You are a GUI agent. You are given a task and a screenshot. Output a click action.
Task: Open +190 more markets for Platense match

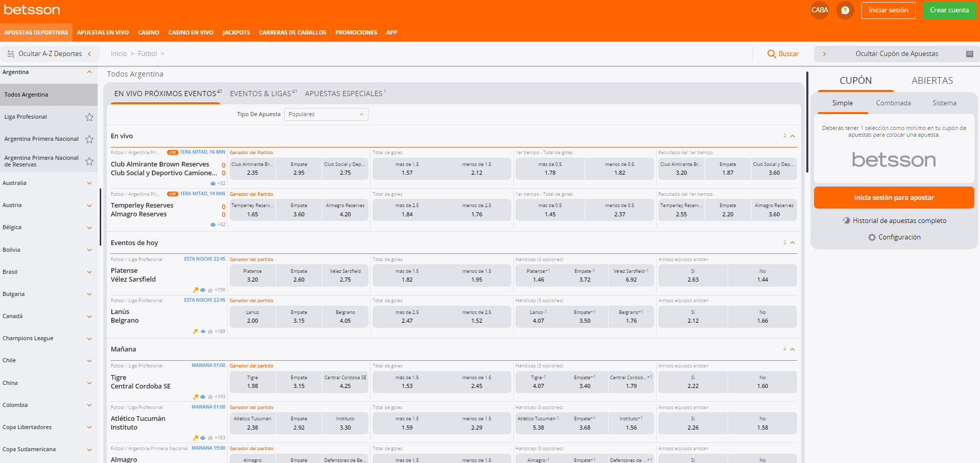[x=220, y=290]
